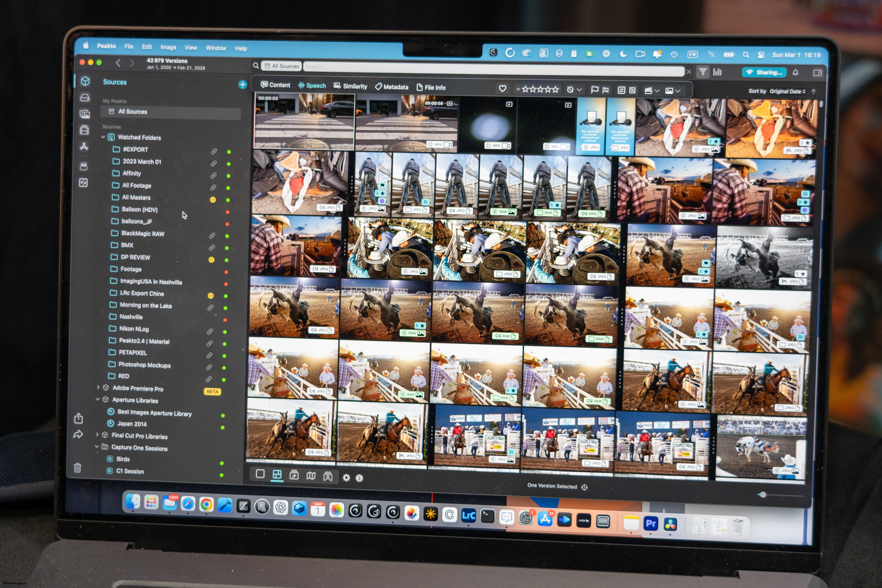882x588 pixels.
Task: Adjust the thumbnail size slider
Action: coord(763,495)
